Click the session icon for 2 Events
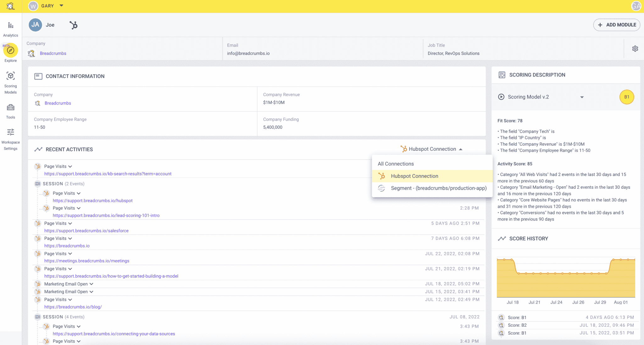The width and height of the screenshot is (644, 345). 38,184
